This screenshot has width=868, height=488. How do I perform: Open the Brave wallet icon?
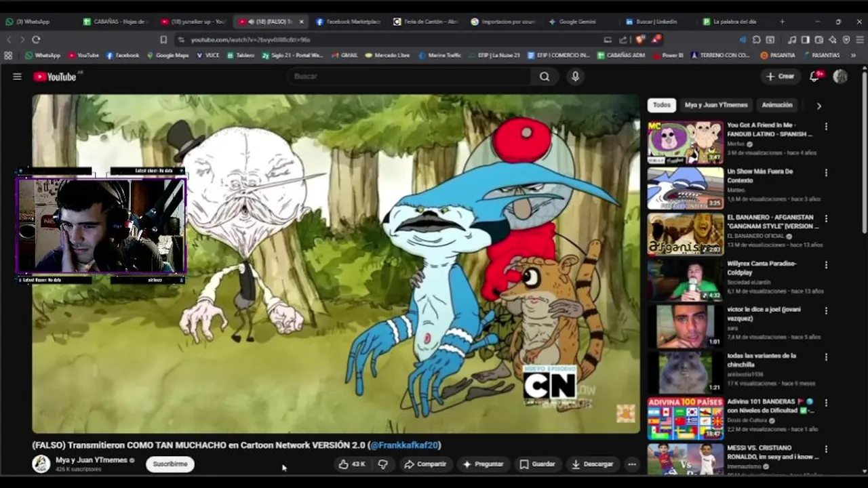point(819,40)
